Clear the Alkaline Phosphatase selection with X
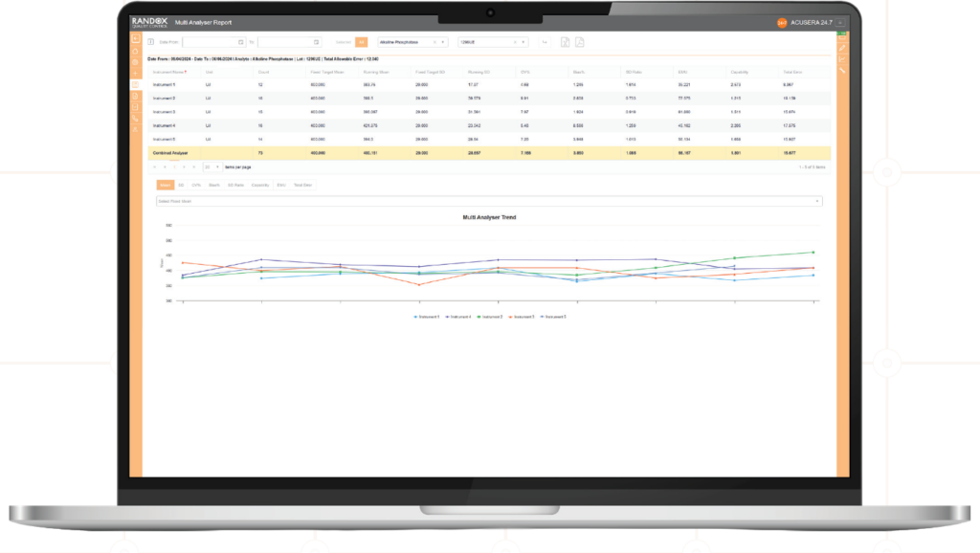Screen dimensions: 980x553 tap(434, 42)
